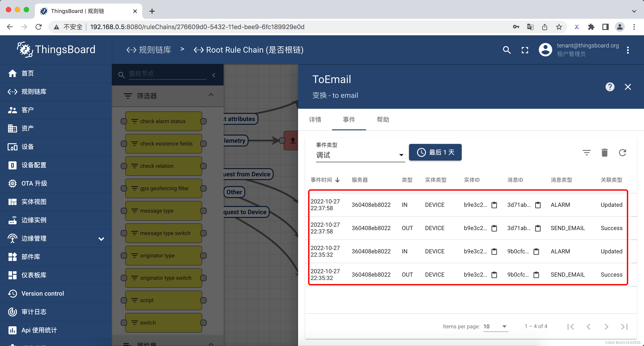The height and width of the screenshot is (346, 644).
Task: Switch to the 详情 tab
Action: [315, 120]
